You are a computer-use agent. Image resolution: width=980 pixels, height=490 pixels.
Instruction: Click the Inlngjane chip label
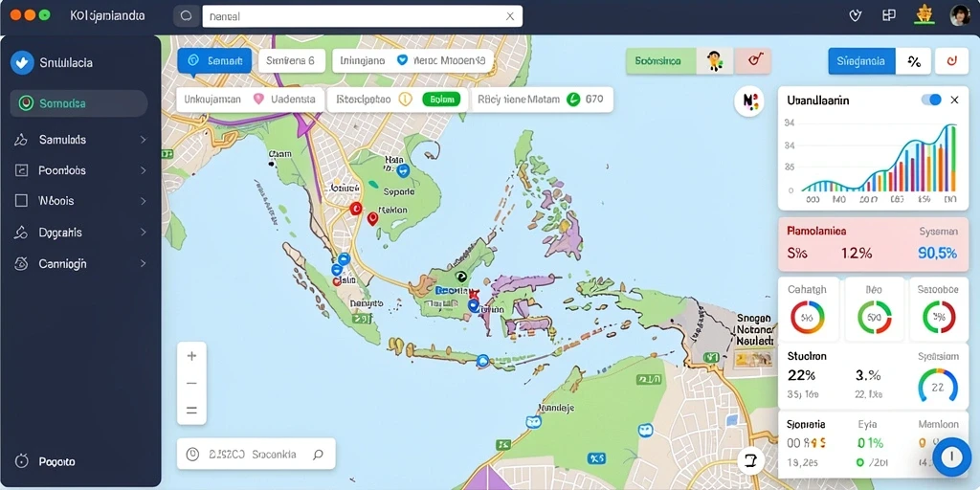click(362, 60)
